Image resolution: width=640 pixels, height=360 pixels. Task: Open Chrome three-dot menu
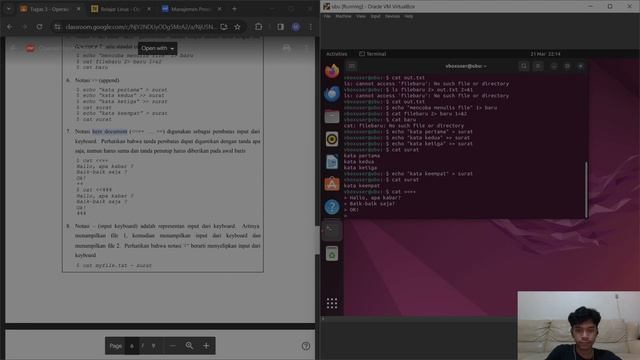(311, 27)
